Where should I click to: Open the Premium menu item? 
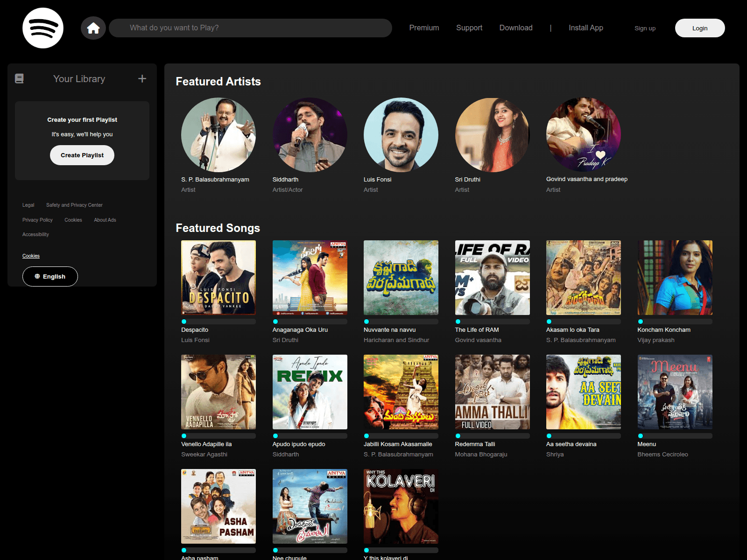[x=424, y=28]
